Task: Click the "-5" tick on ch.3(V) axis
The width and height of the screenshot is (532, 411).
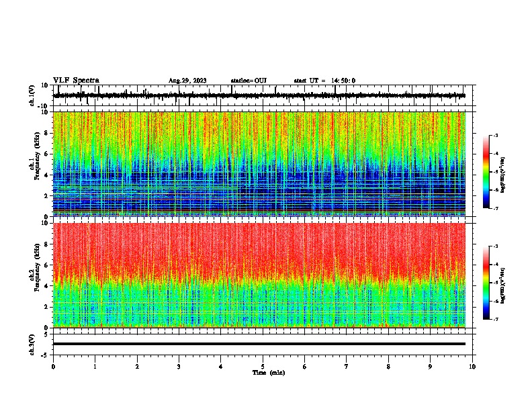Action: pyautogui.click(x=45, y=355)
